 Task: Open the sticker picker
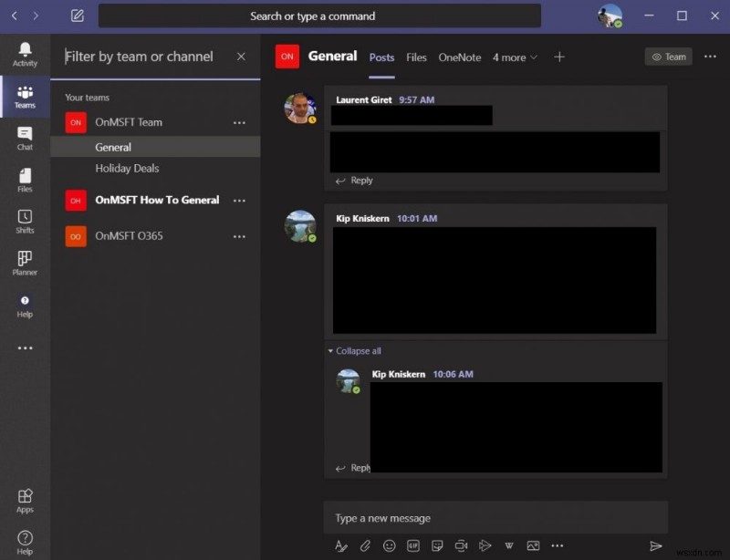click(x=439, y=544)
